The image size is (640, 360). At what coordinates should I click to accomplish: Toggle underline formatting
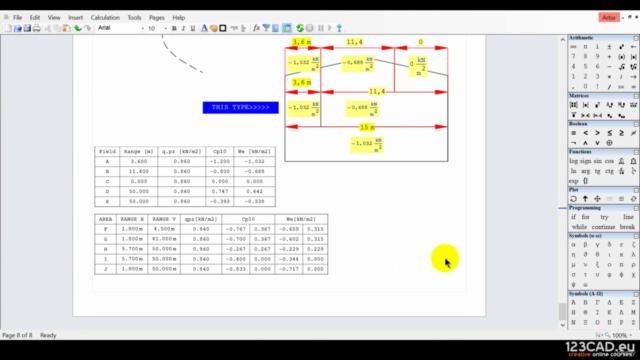coord(193,28)
